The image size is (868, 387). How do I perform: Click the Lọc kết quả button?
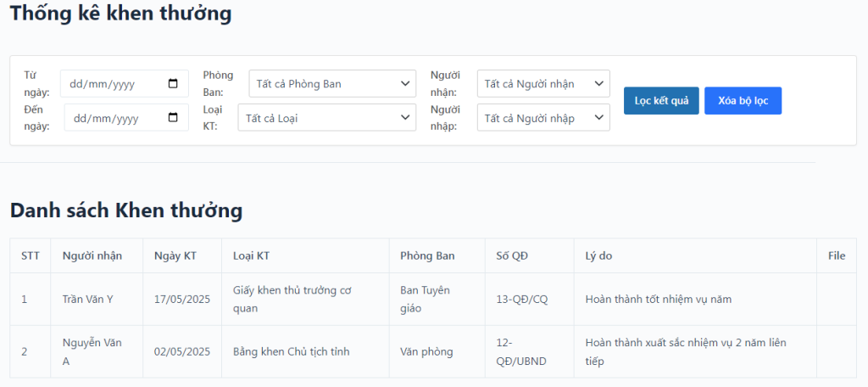coord(661,101)
